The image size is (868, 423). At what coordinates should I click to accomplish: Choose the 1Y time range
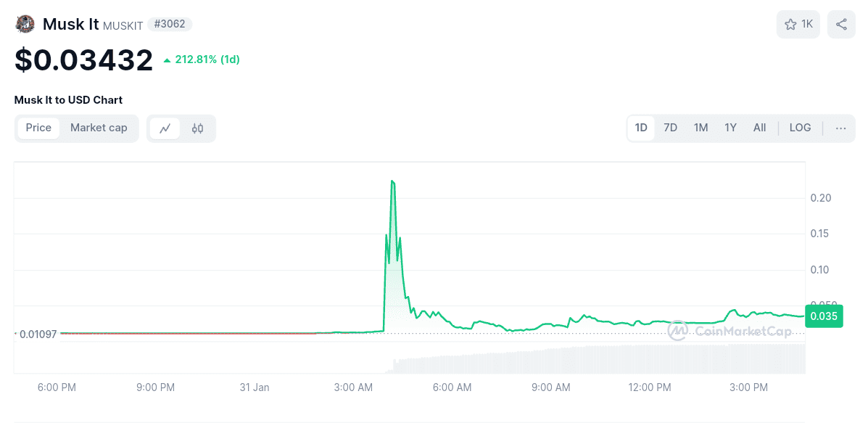click(x=730, y=128)
